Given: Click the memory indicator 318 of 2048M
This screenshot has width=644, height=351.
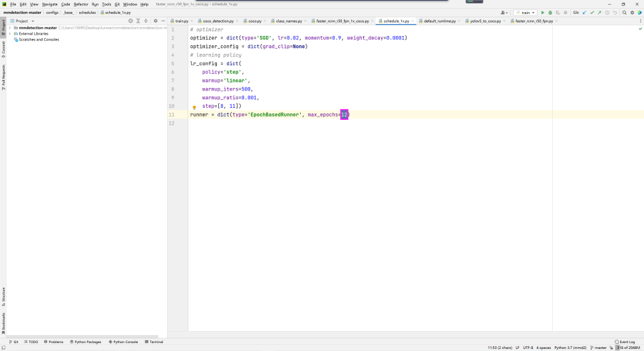Looking at the screenshot, I should [x=629, y=348].
